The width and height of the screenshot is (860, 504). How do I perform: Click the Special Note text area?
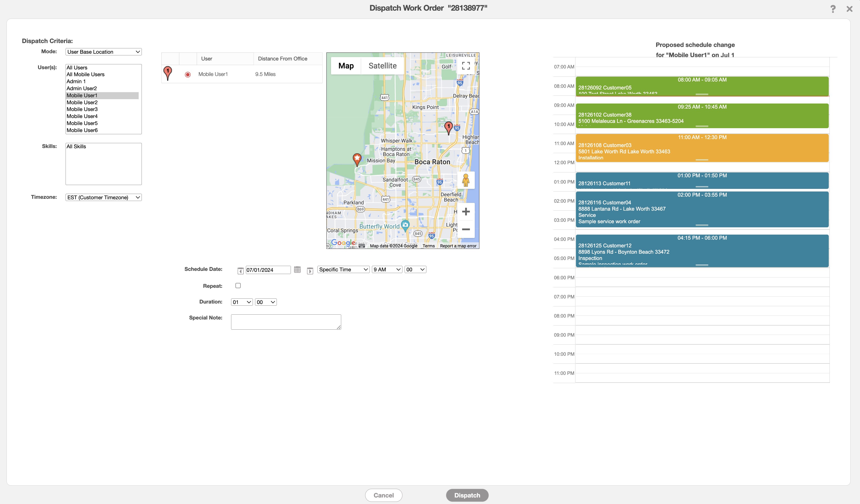click(x=286, y=322)
